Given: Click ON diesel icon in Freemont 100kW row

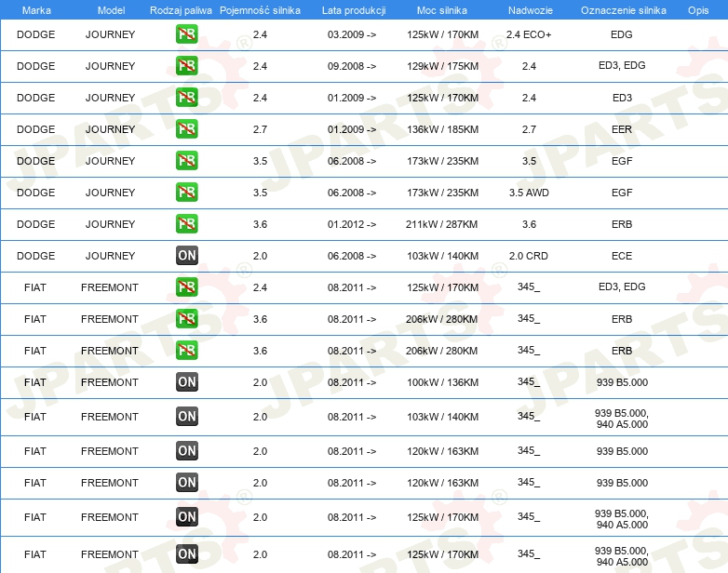Looking at the screenshot, I should tap(186, 382).
